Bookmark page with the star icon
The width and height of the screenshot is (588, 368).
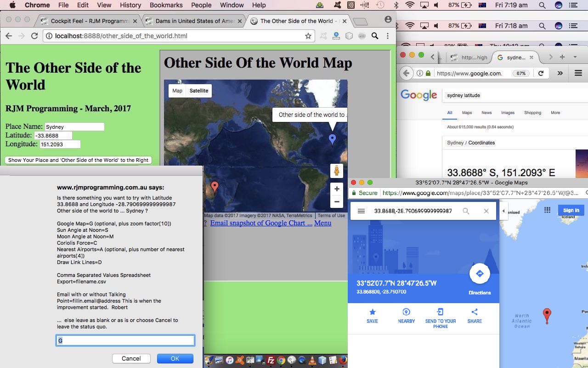pos(308,36)
